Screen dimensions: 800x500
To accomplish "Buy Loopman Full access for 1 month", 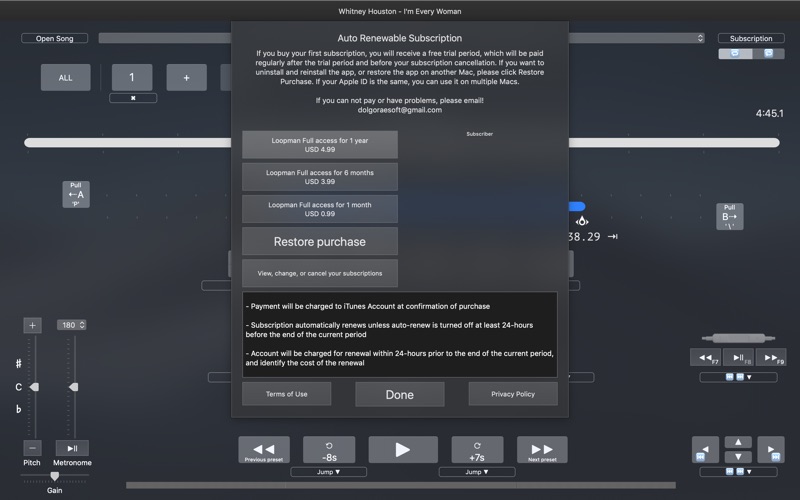I will 320,209.
